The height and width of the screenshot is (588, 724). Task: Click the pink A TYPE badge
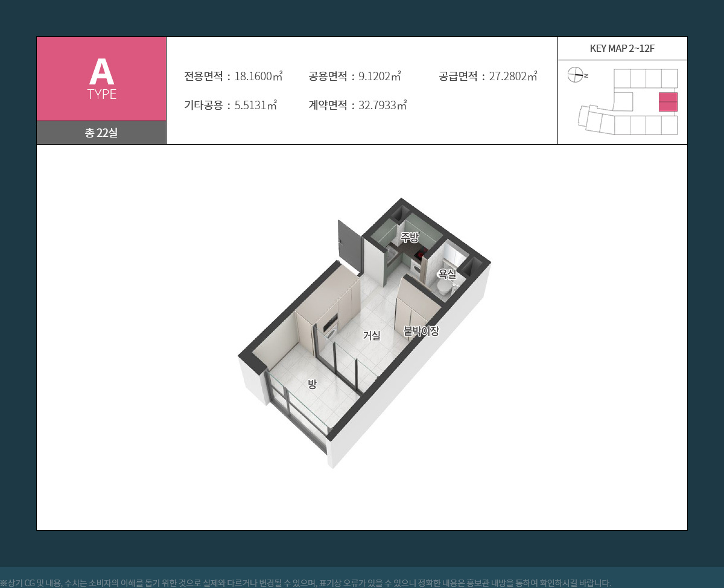coord(101,79)
